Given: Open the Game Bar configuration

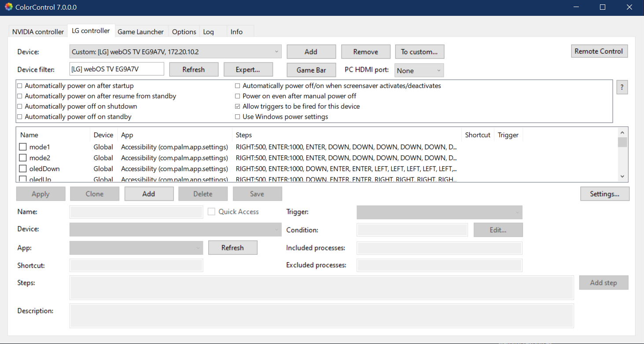Looking at the screenshot, I should (x=311, y=70).
